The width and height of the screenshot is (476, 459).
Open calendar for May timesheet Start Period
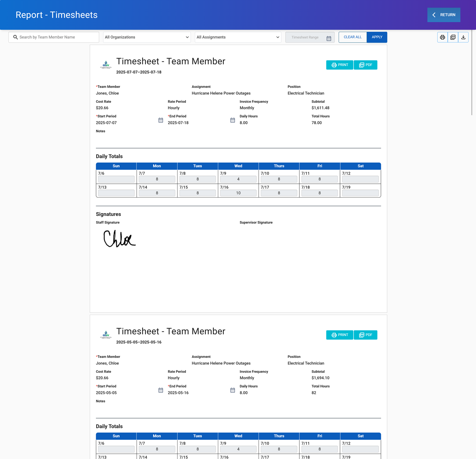pyautogui.click(x=161, y=390)
